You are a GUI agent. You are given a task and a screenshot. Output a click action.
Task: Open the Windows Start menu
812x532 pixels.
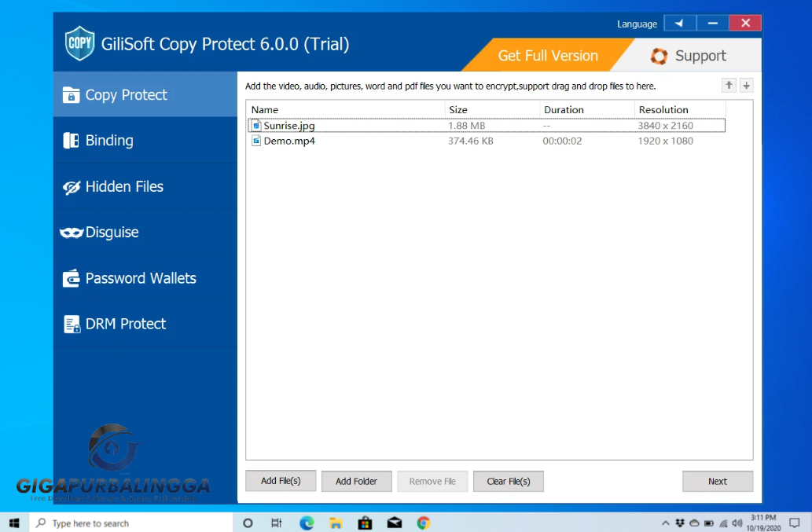[14, 523]
